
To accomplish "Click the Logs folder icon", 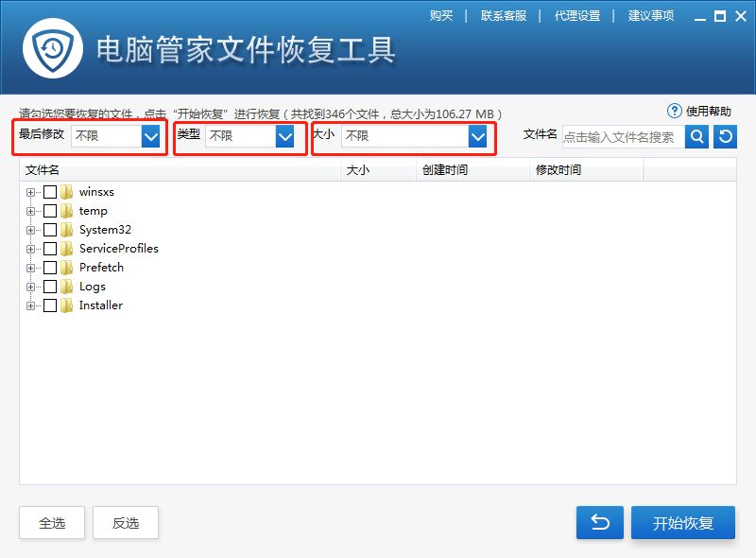I will pos(66,287).
